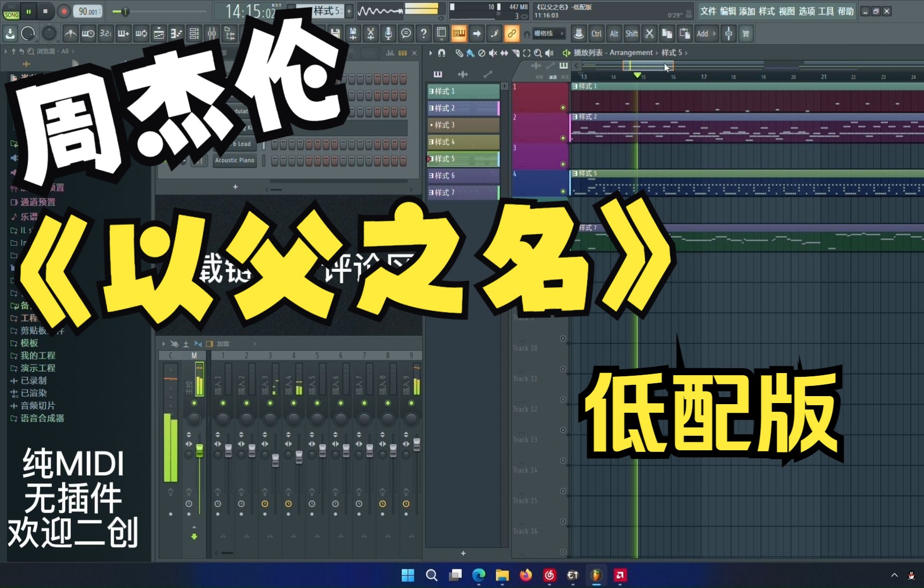
Task: Open the Mixer view icon
Action: [x=212, y=34]
